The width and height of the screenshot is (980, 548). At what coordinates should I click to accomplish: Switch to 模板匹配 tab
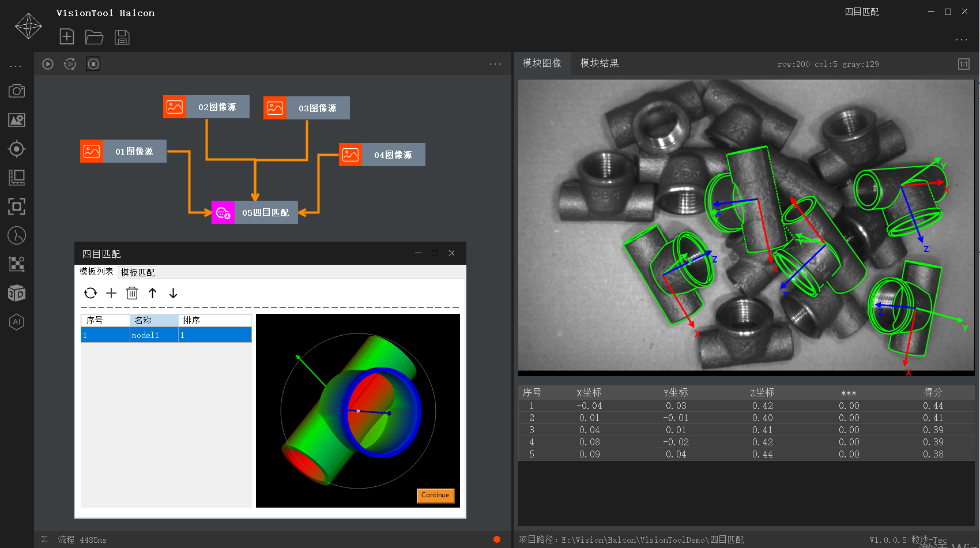138,272
